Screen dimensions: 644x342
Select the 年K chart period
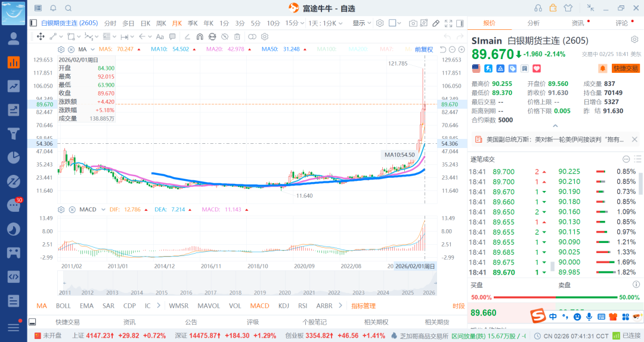pyautogui.click(x=209, y=23)
